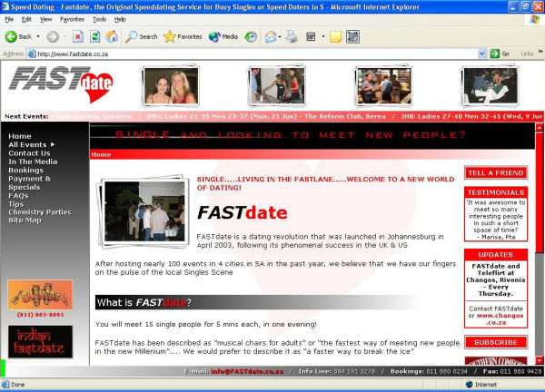Image resolution: width=545 pixels, height=392 pixels.
Task: Go to the Home page icon
Action: pyautogui.click(x=112, y=36)
